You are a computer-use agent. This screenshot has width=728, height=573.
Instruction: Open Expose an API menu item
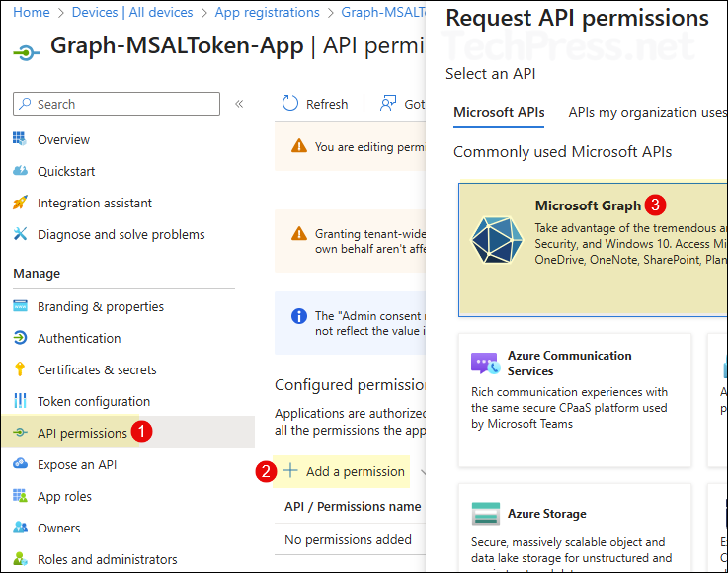[77, 464]
